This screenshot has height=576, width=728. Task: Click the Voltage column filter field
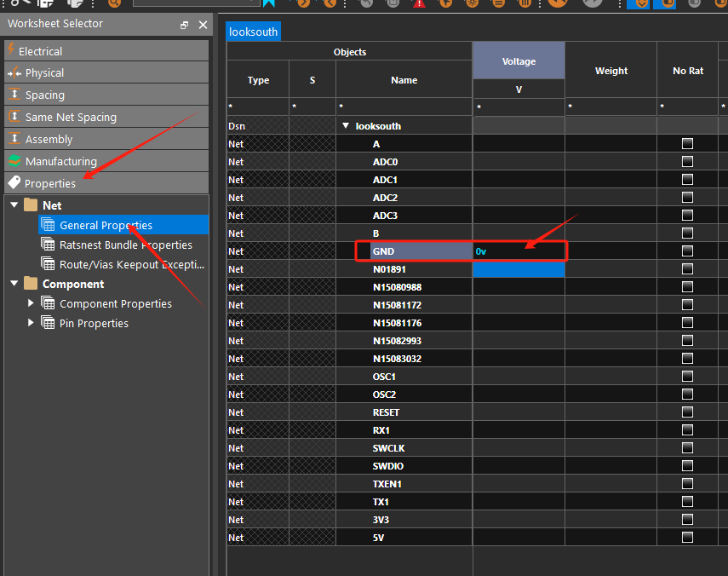click(x=519, y=107)
